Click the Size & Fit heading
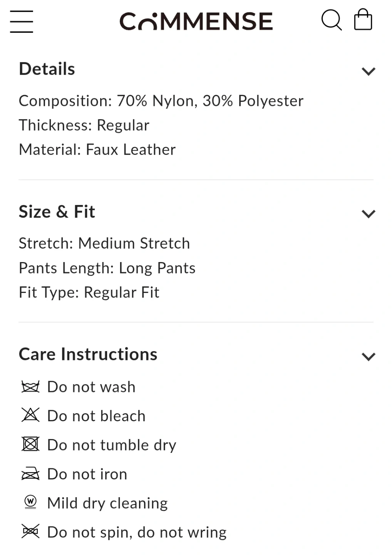Image resolution: width=392 pixels, height=555 pixels. (57, 212)
